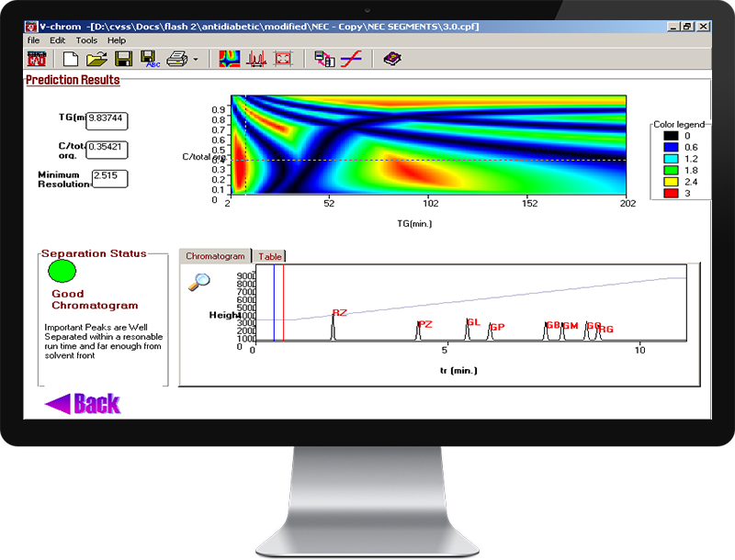Screen dimensions: 735x560
Task: Open the Edit menu
Action: tap(58, 39)
